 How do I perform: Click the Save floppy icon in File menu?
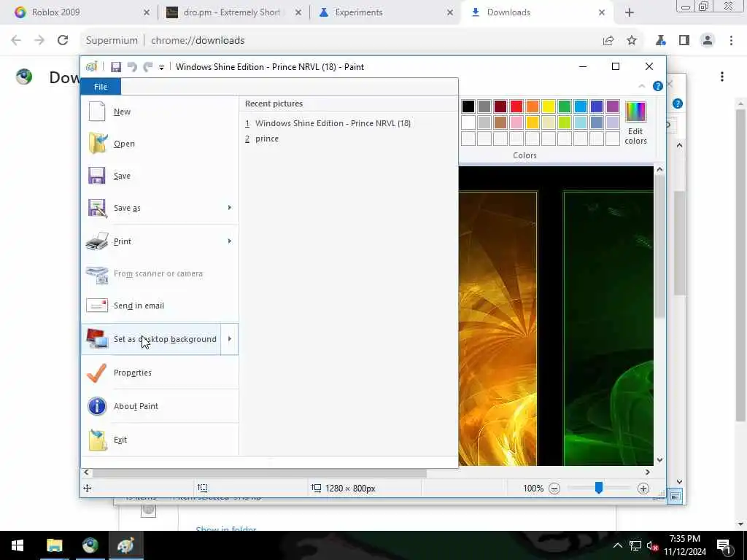tap(97, 176)
